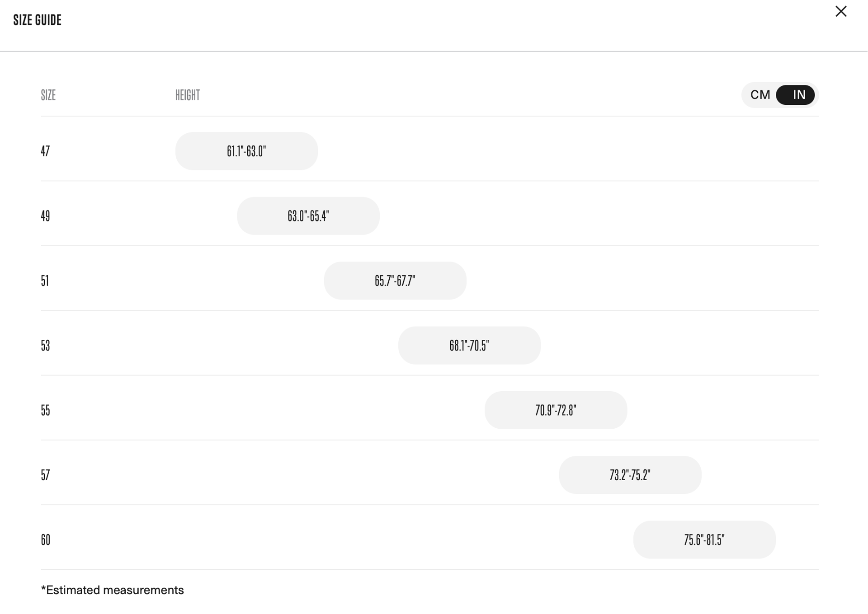Select size 57 row label
This screenshot has height=614, width=868.
[x=45, y=475]
